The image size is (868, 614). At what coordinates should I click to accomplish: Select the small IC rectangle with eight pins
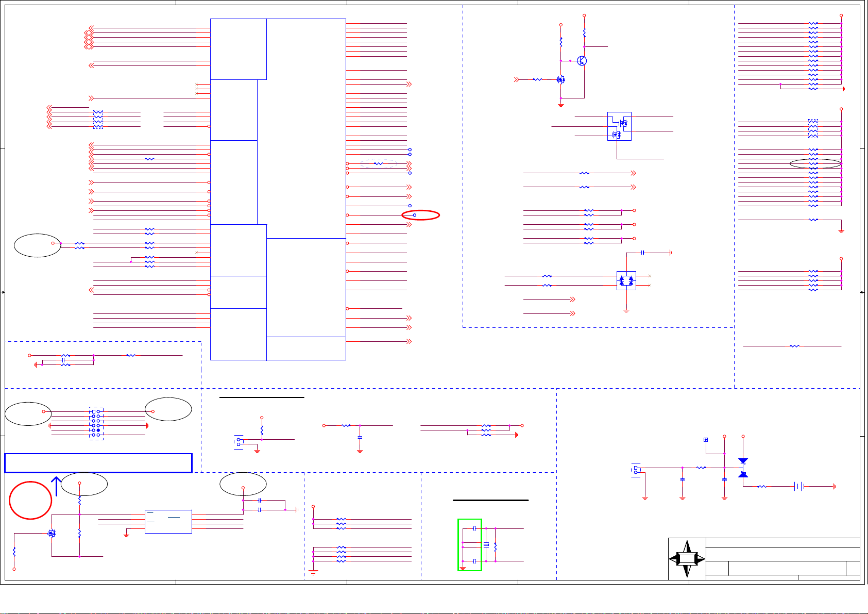168,522
